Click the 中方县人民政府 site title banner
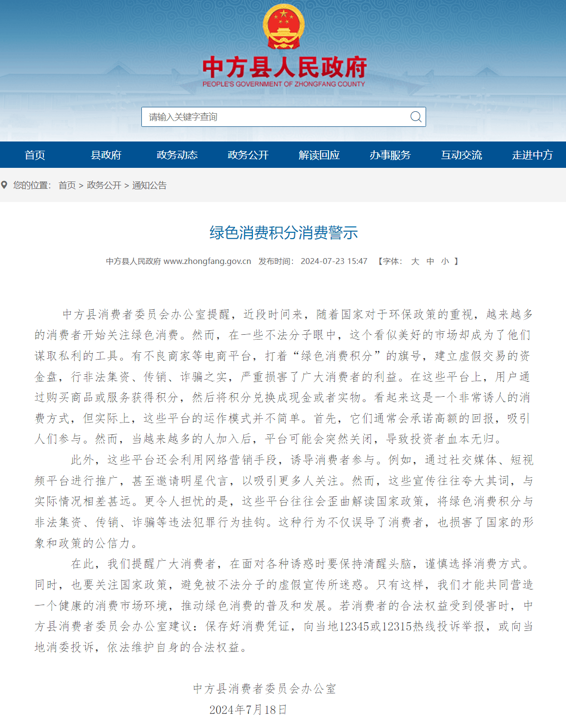The image size is (566, 728). point(284,68)
